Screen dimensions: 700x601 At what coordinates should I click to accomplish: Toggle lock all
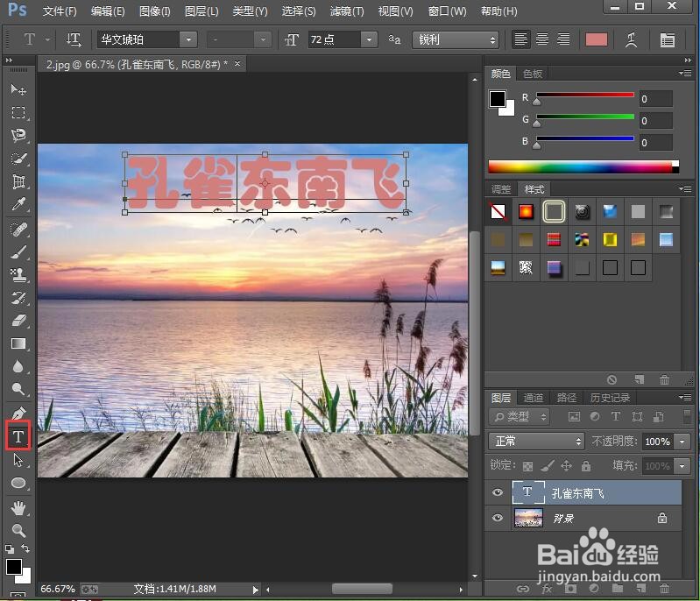click(586, 466)
